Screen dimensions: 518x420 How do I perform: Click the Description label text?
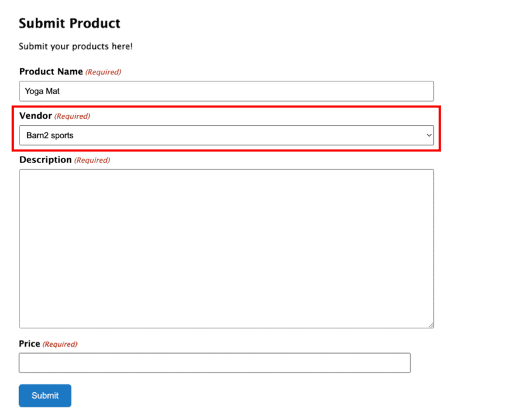click(45, 160)
